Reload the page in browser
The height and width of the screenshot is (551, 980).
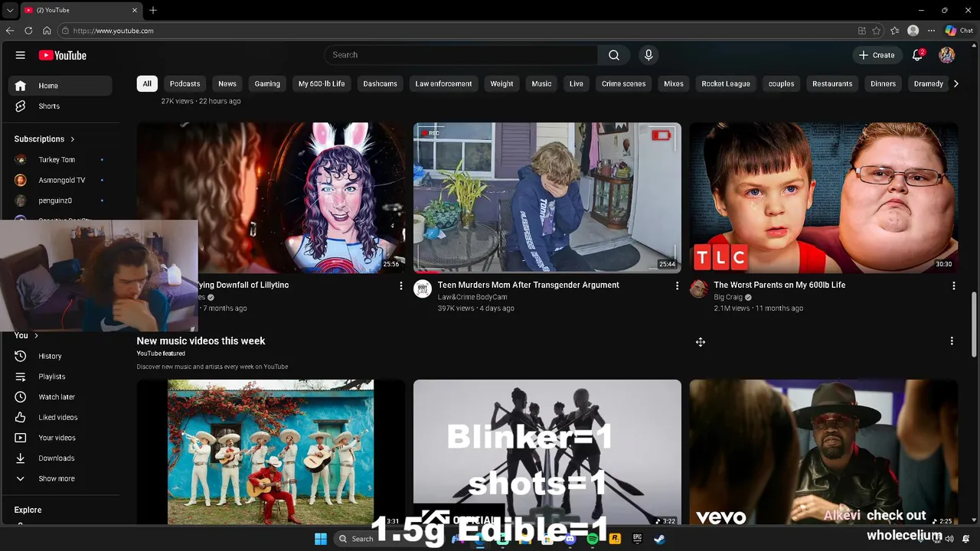click(28, 31)
